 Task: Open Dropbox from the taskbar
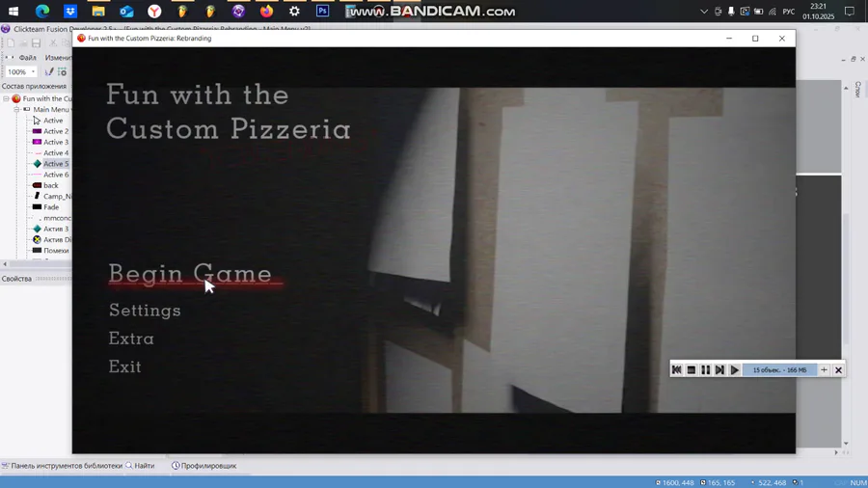70,11
